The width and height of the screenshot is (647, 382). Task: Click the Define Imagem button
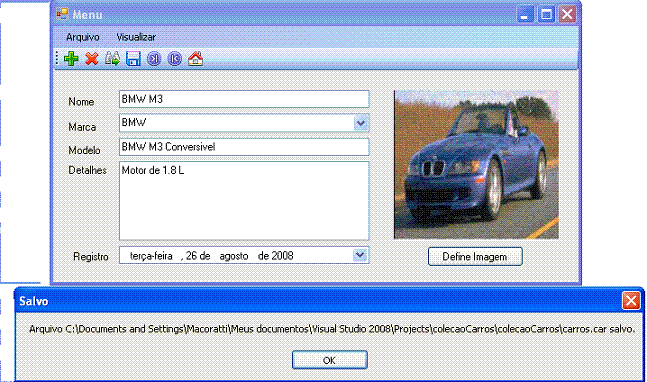pos(475,257)
